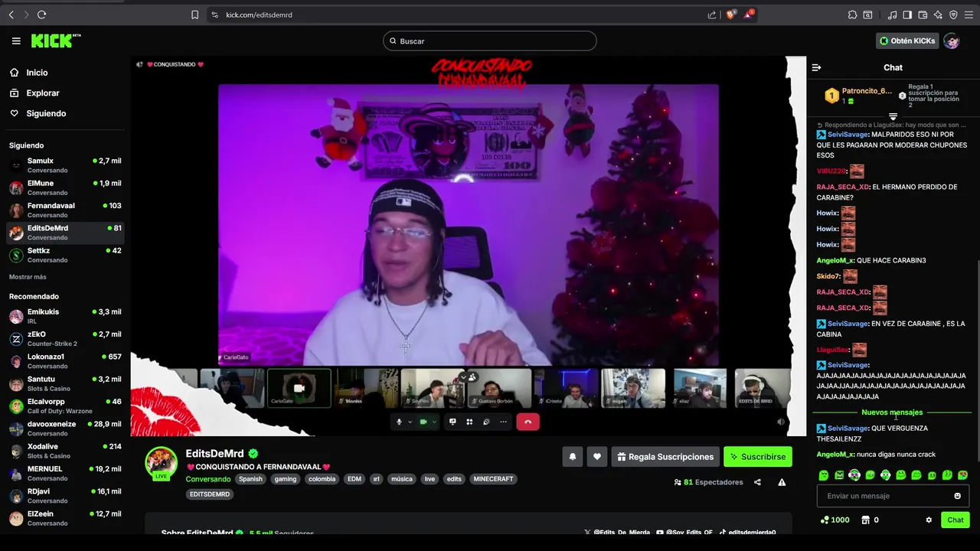Click LlaguiSex username in chat
The width and height of the screenshot is (980, 551).
click(832, 350)
